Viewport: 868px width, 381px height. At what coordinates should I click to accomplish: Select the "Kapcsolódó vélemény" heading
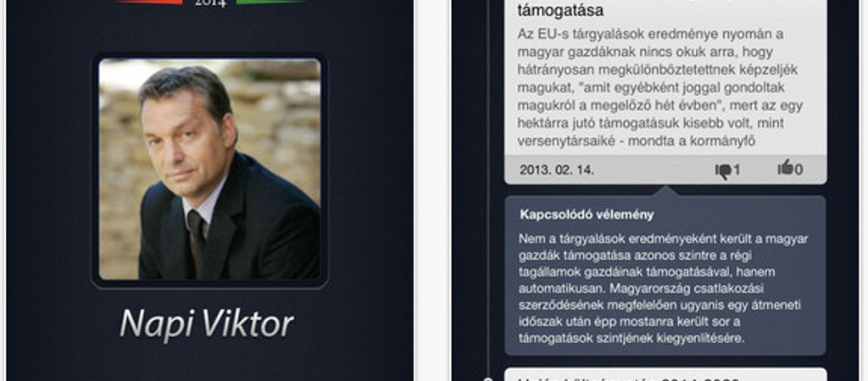click(587, 215)
